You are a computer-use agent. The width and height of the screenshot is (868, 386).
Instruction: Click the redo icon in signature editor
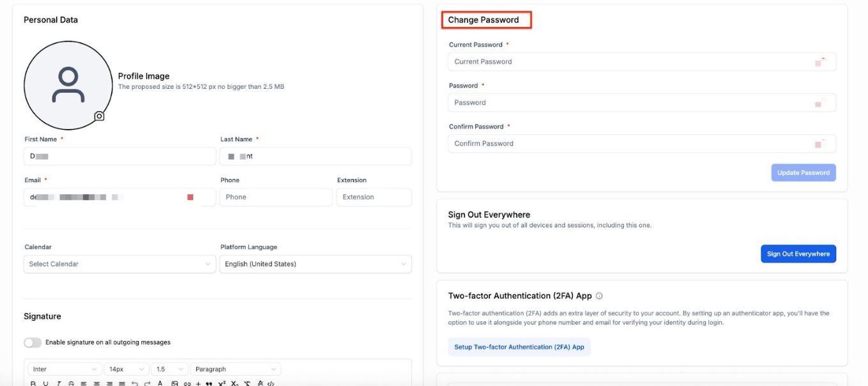tap(147, 383)
